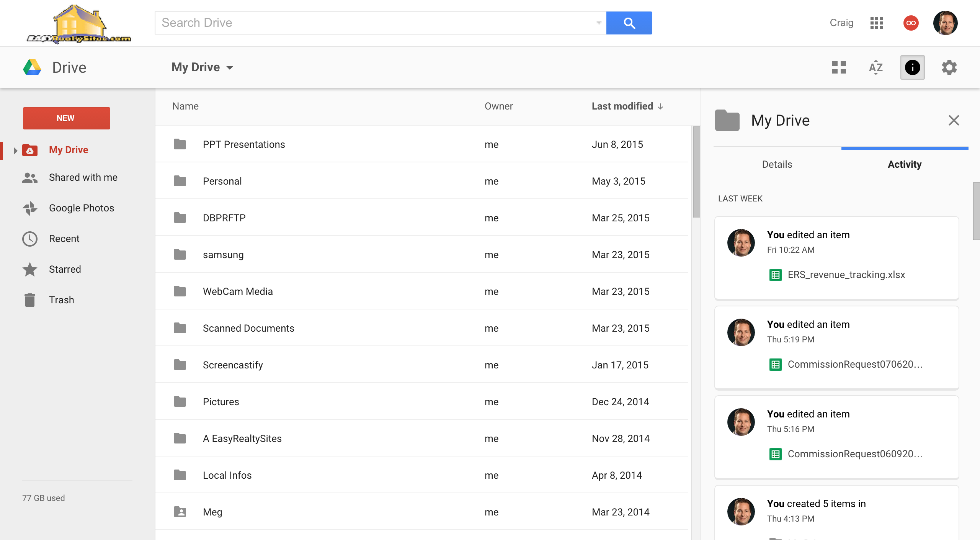
Task: Open Shared with me section
Action: (x=83, y=177)
